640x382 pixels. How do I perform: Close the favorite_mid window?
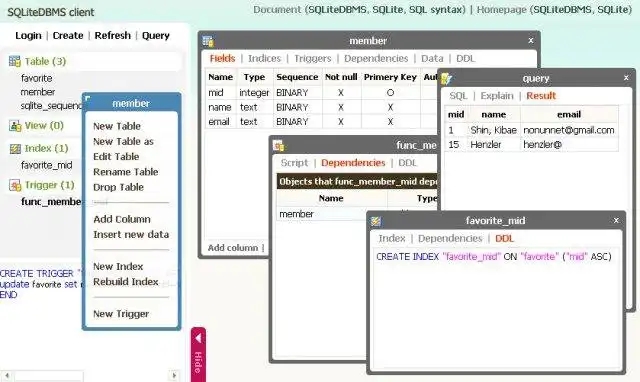click(x=616, y=220)
